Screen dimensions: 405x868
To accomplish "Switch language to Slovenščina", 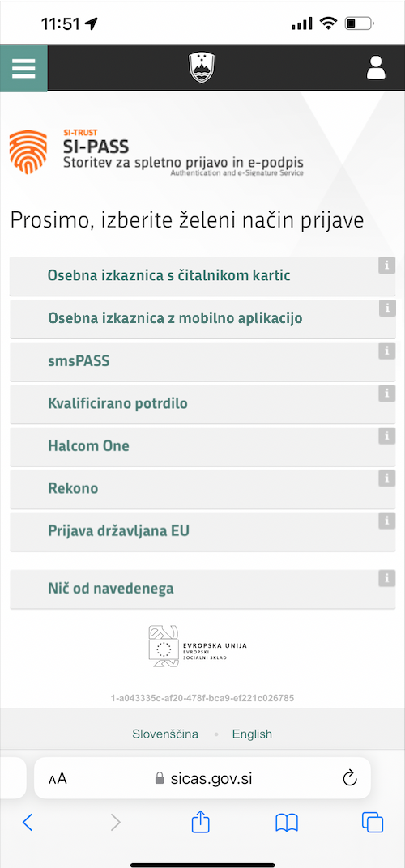I will (x=165, y=734).
